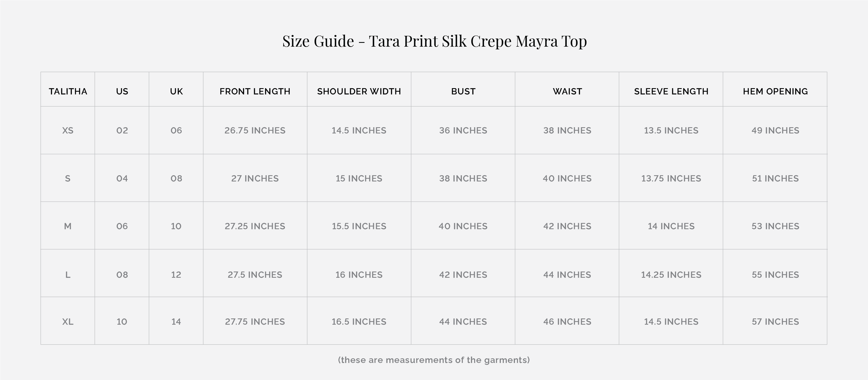868x380 pixels.
Task: Select the XS size row label
Action: click(x=68, y=130)
